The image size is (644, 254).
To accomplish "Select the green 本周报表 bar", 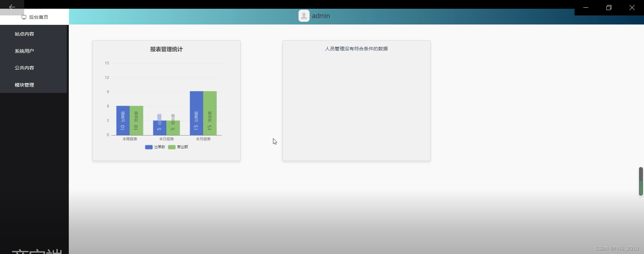I will (137, 120).
